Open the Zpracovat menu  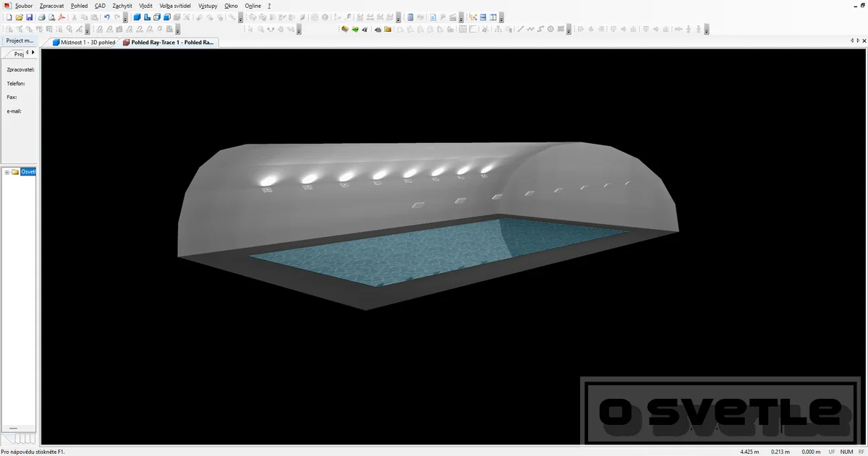click(52, 6)
